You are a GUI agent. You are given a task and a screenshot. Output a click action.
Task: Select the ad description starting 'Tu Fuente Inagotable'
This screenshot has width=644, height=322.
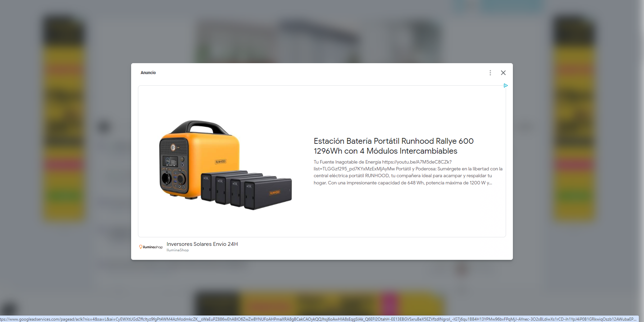click(408, 172)
